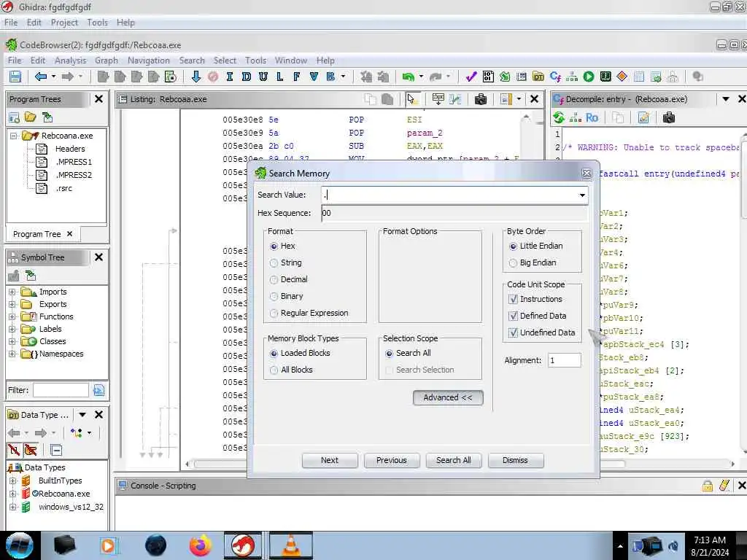Click the Next Undefined 'U' toolbar icon
747x560 pixels.
(263, 77)
